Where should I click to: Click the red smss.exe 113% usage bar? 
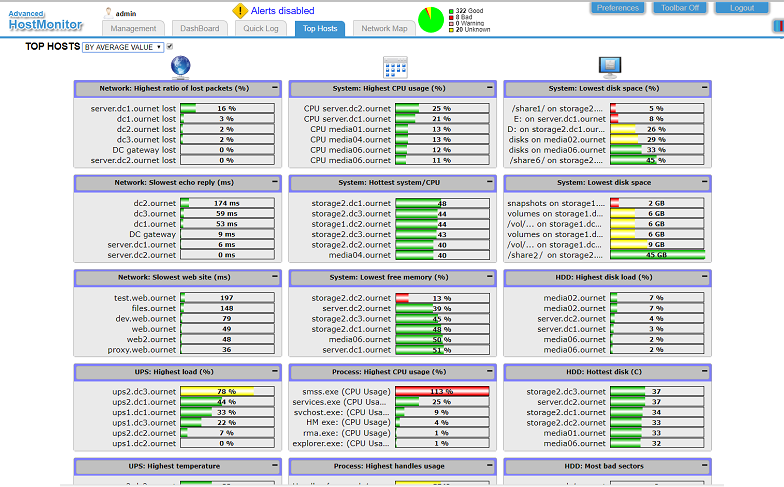point(442,392)
